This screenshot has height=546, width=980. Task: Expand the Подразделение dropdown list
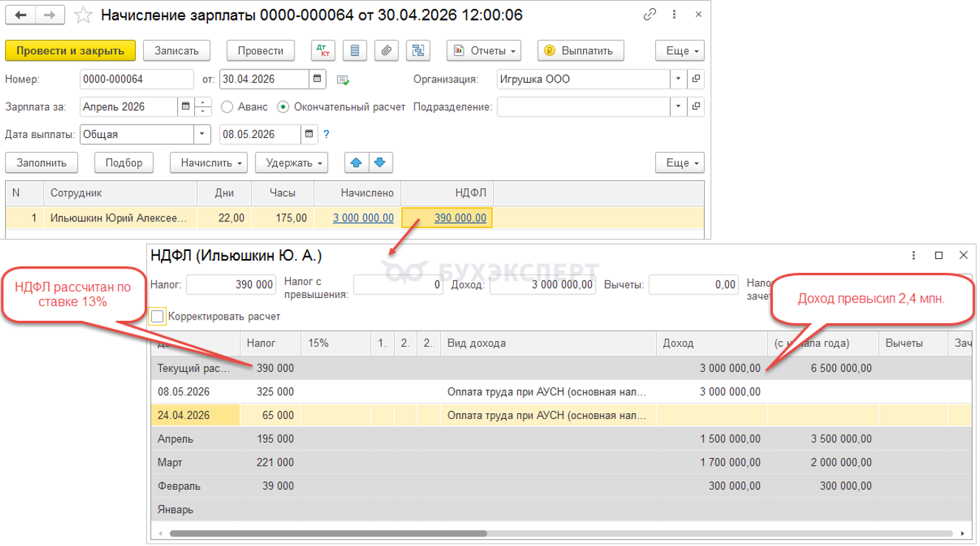[679, 107]
